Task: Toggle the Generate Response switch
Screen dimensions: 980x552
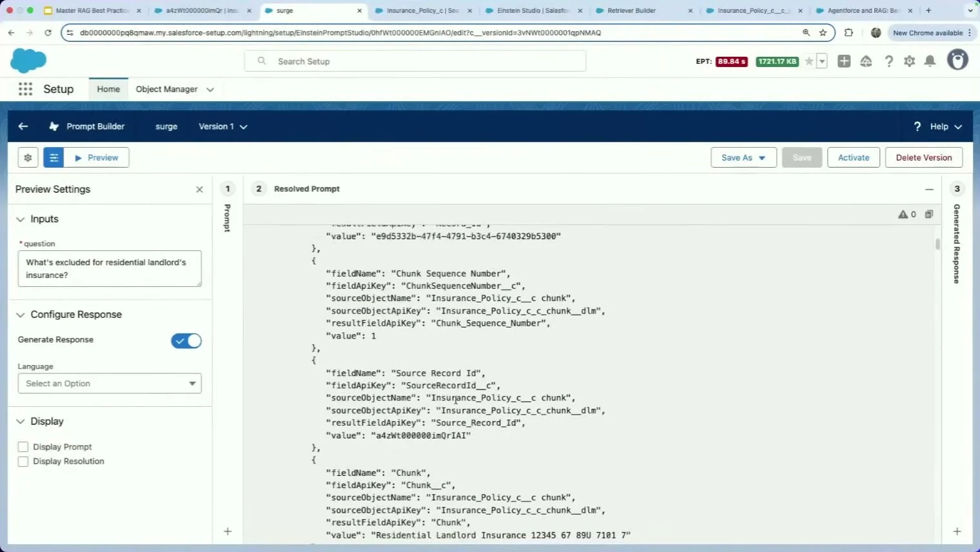Action: (186, 340)
